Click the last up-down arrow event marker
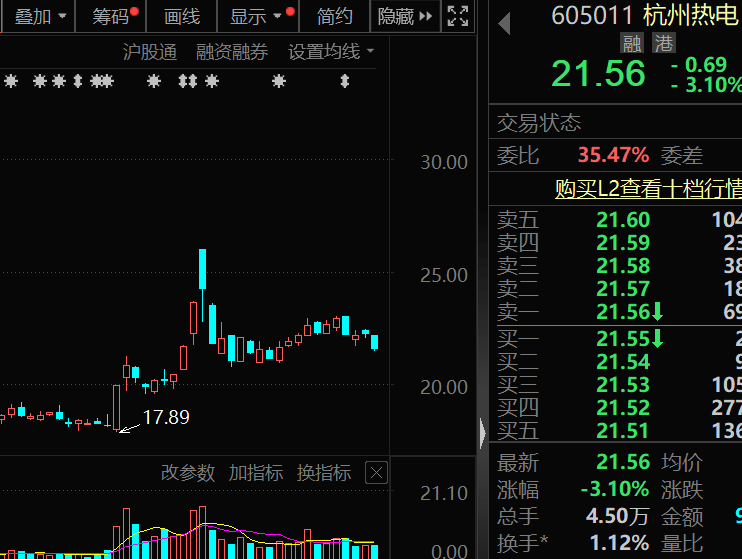This screenshot has width=742, height=559. [x=344, y=81]
